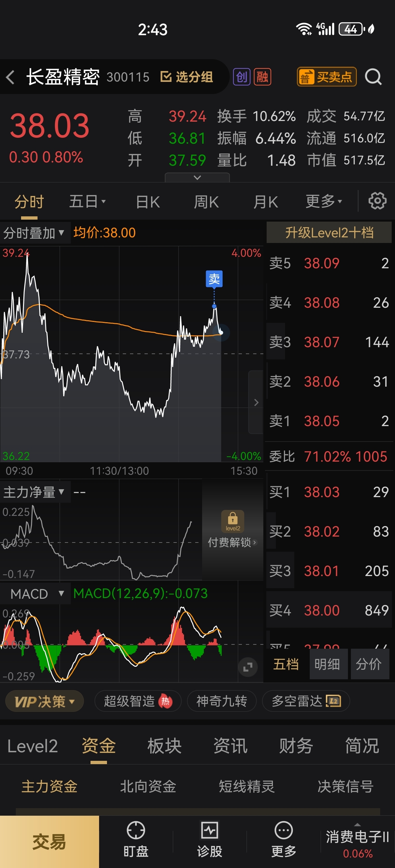Tap the level2 lock icon

click(x=232, y=521)
